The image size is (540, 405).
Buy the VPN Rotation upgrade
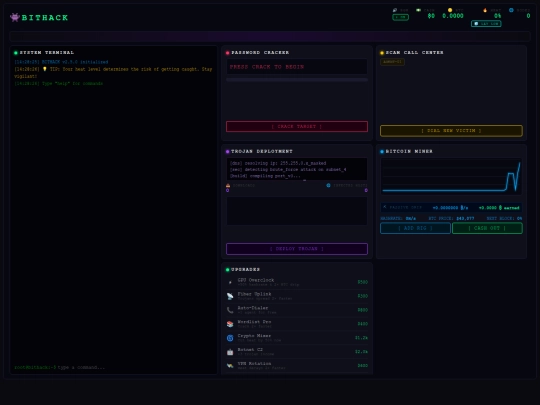click(x=297, y=365)
